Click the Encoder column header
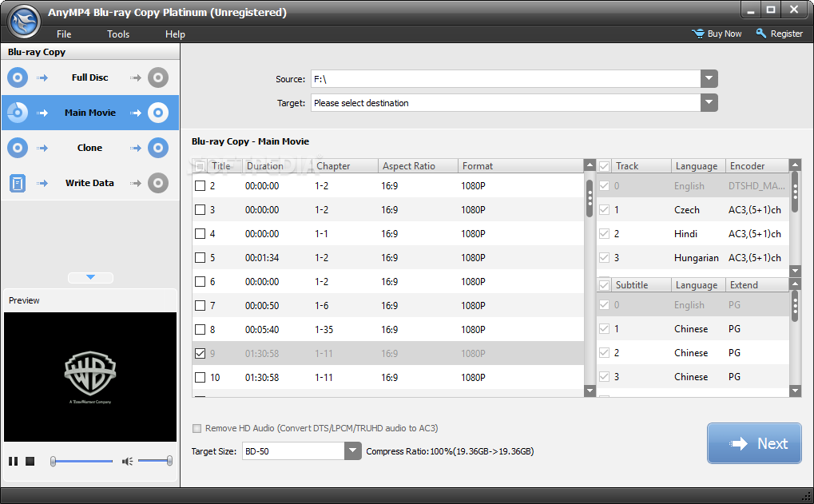The height and width of the screenshot is (504, 814). click(757, 166)
